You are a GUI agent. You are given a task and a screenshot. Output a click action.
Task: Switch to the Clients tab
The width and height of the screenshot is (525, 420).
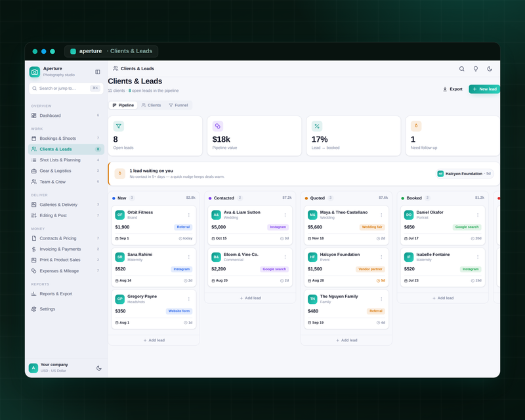[x=151, y=105]
